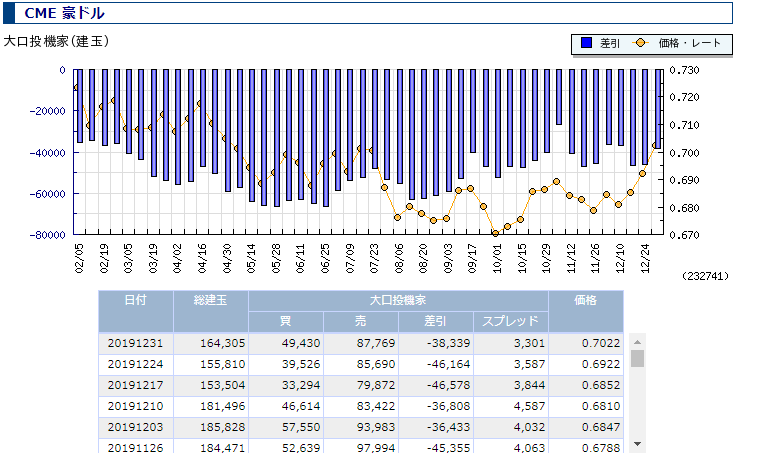Image resolution: width=773 pixels, height=461 pixels.
Task: Click open interest value 155,810
Action: [x=222, y=364]
